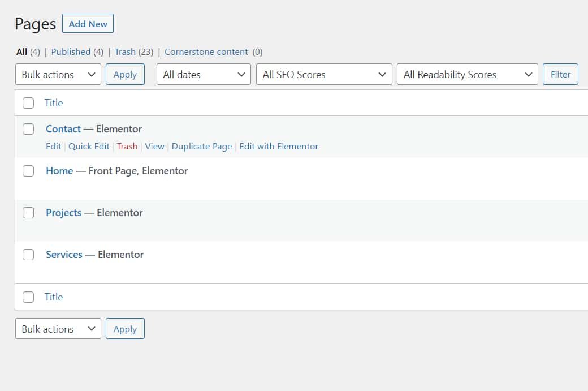This screenshot has width=588, height=391.
Task: Toggle the Services page checkbox
Action: point(28,255)
